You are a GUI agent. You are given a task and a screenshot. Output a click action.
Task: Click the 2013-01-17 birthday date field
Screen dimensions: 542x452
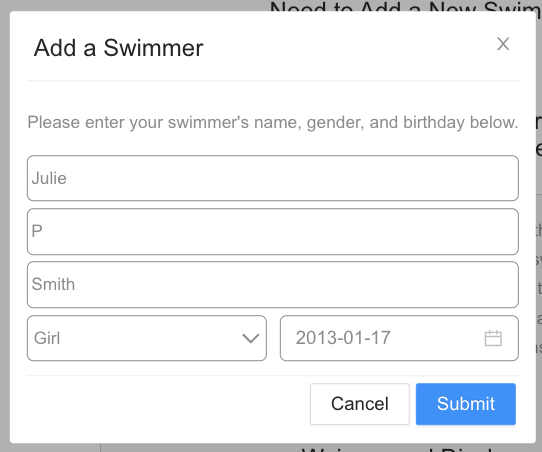click(x=399, y=338)
